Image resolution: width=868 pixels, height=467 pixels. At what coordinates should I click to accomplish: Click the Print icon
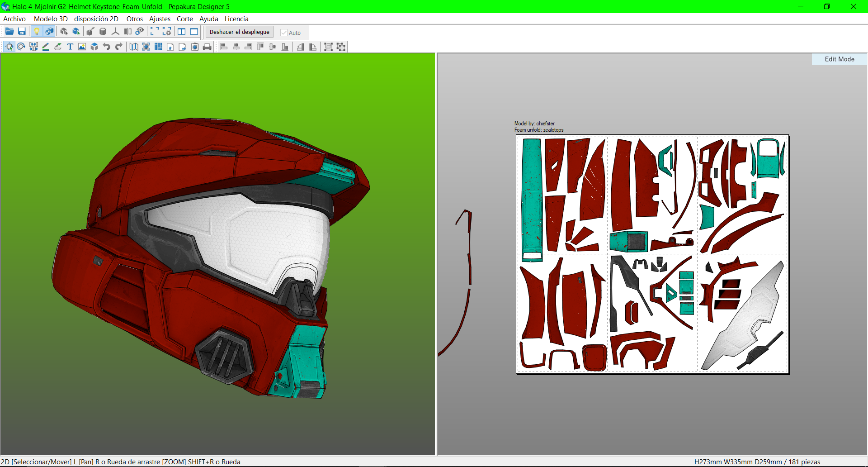(x=207, y=47)
